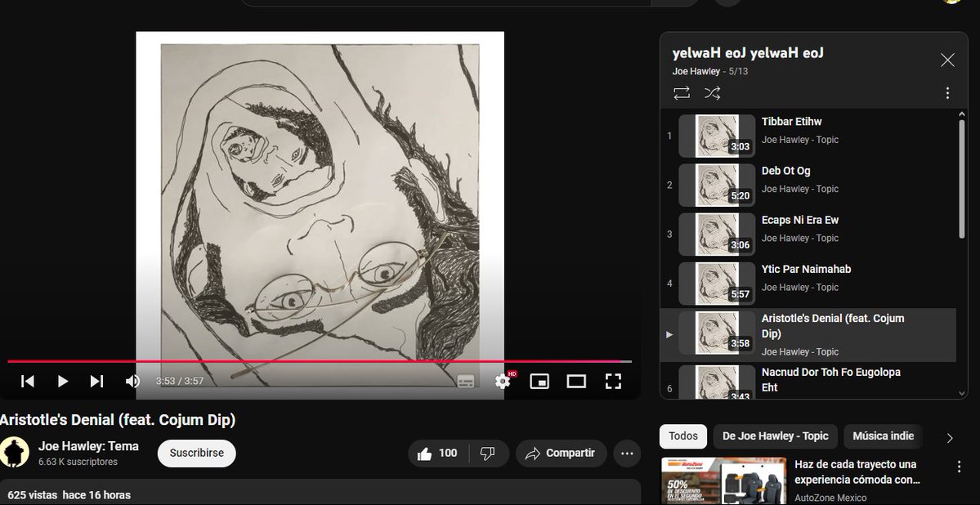Select Ecaps Ni Era Ew track
980x505 pixels.
[808, 235]
